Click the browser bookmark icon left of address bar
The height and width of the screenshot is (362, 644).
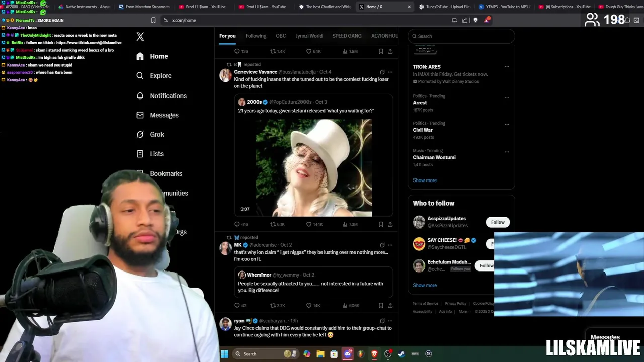153,20
